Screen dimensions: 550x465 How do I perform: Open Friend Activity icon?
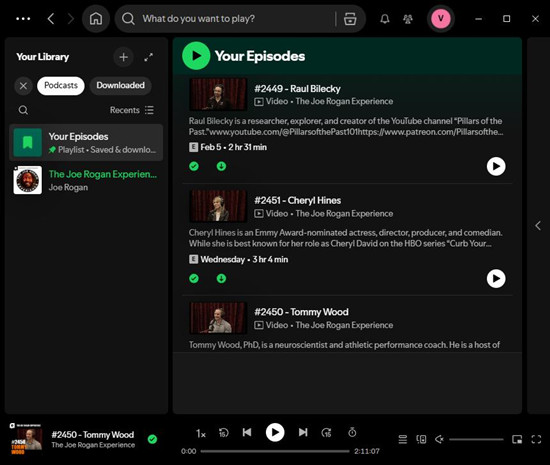click(408, 19)
